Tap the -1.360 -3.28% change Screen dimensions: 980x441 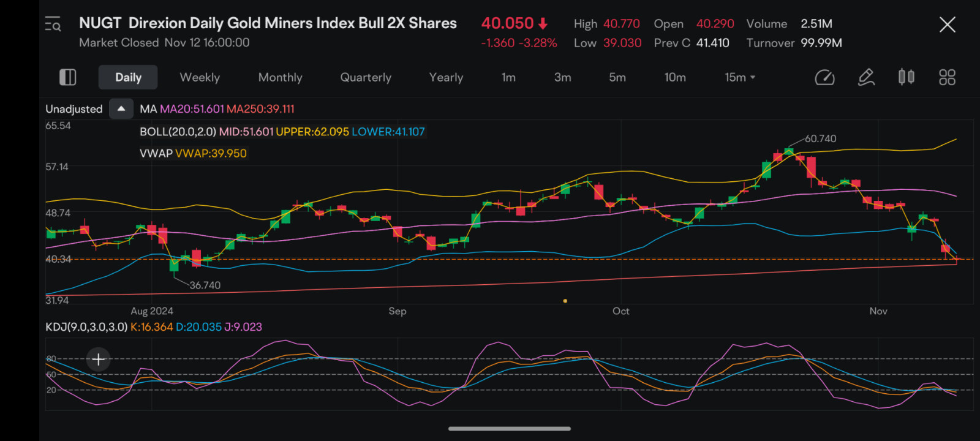coord(519,43)
